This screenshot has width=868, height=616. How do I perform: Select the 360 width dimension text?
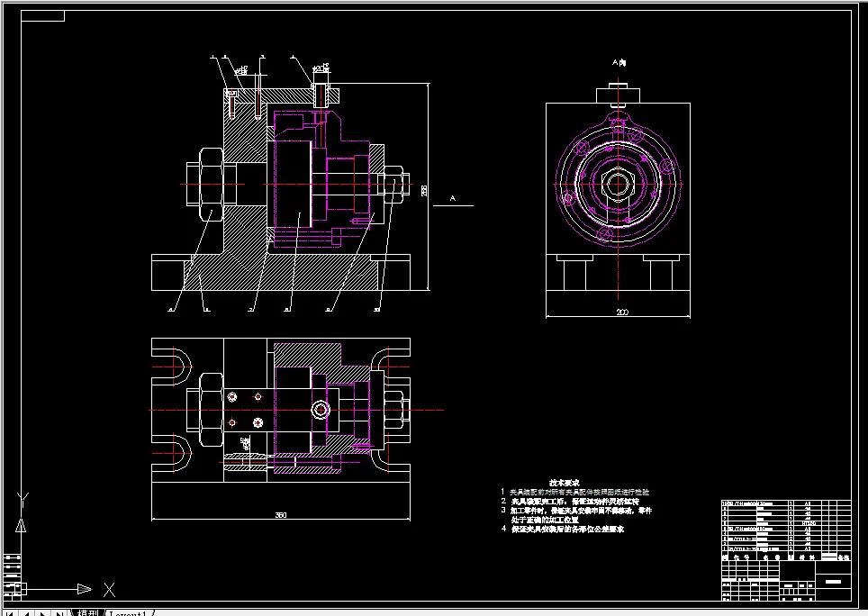[x=281, y=515]
